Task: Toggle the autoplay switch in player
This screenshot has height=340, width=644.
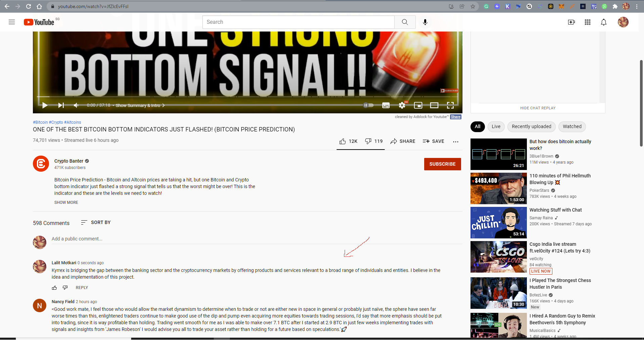Action: click(x=368, y=105)
